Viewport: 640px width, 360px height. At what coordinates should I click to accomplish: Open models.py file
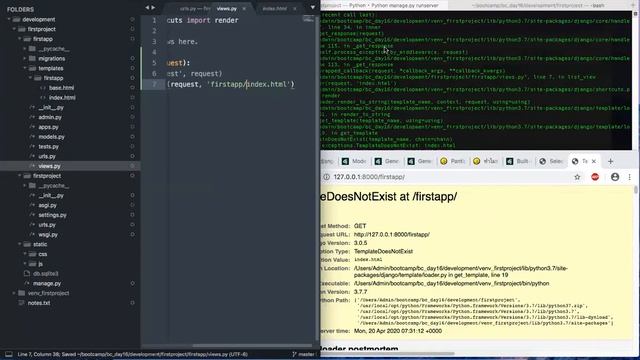click(x=51, y=137)
